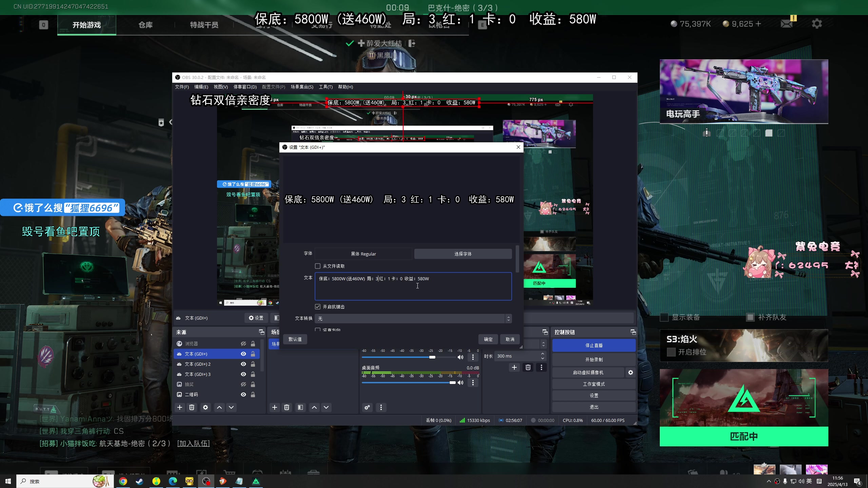Open the 文件(F) menu in OBS
868x488 pixels.
pos(182,87)
